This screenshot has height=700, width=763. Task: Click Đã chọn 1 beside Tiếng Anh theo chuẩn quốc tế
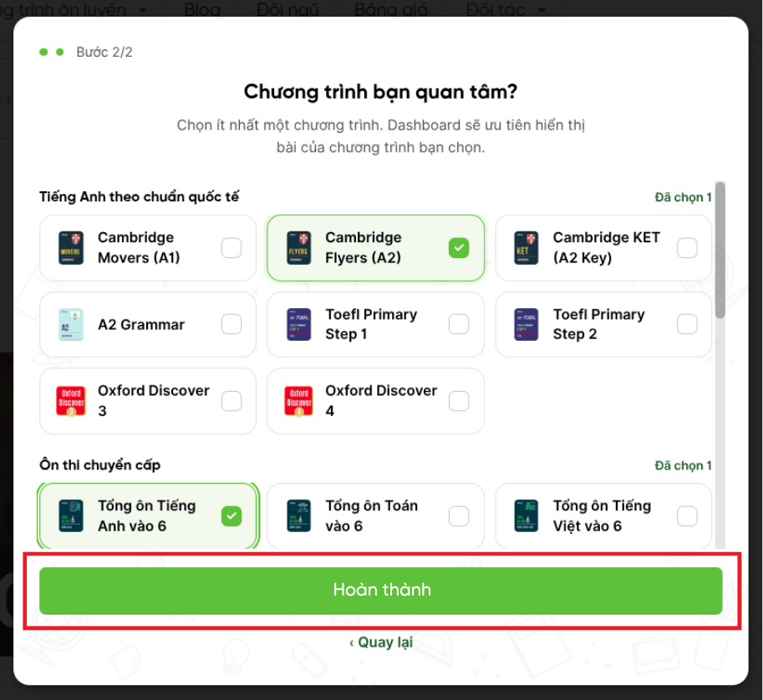683,197
